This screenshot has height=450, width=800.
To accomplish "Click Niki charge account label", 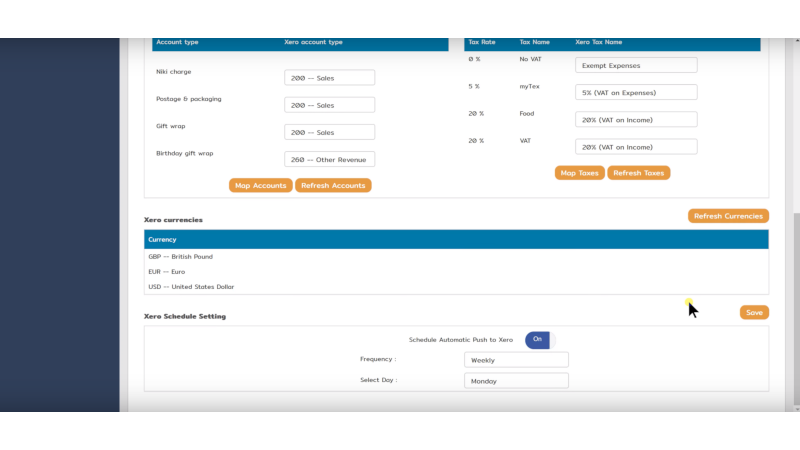I will click(x=173, y=71).
